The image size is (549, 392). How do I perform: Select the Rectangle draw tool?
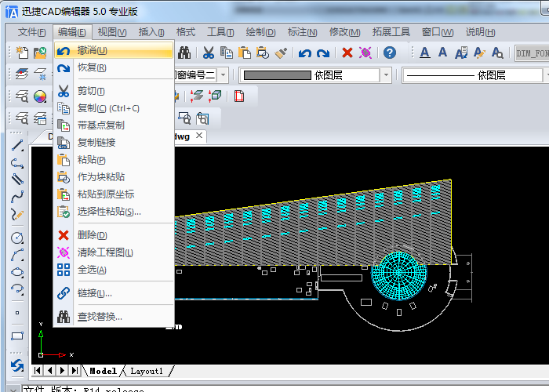click(17, 336)
